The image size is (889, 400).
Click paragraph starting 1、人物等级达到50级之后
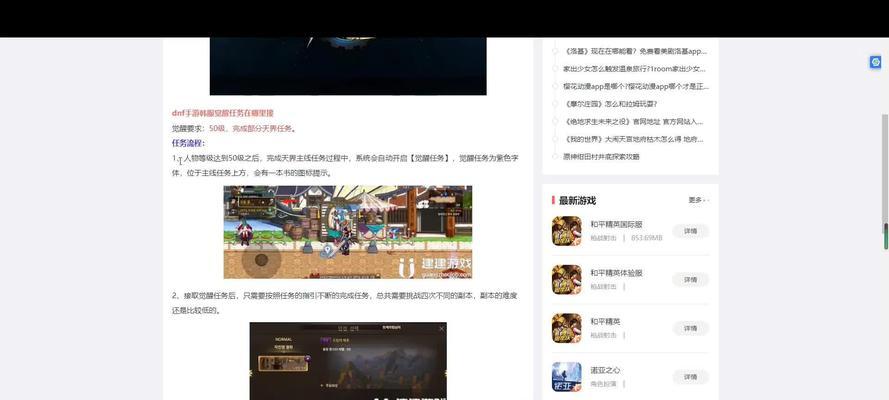(x=345, y=165)
